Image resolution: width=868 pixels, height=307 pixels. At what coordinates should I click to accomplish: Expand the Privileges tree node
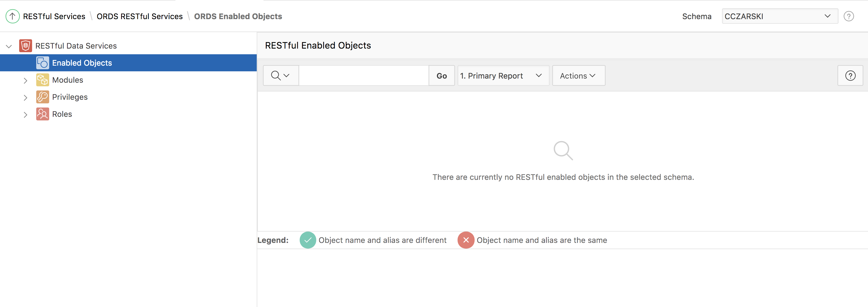tap(26, 98)
